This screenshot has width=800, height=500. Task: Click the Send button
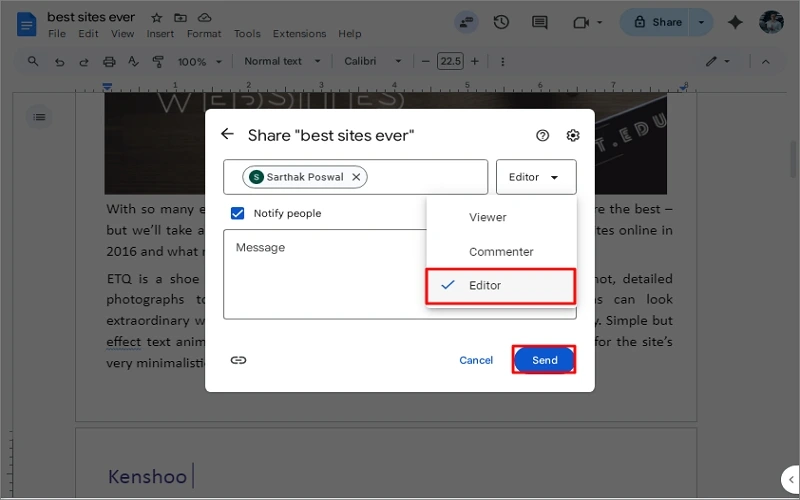pos(544,360)
